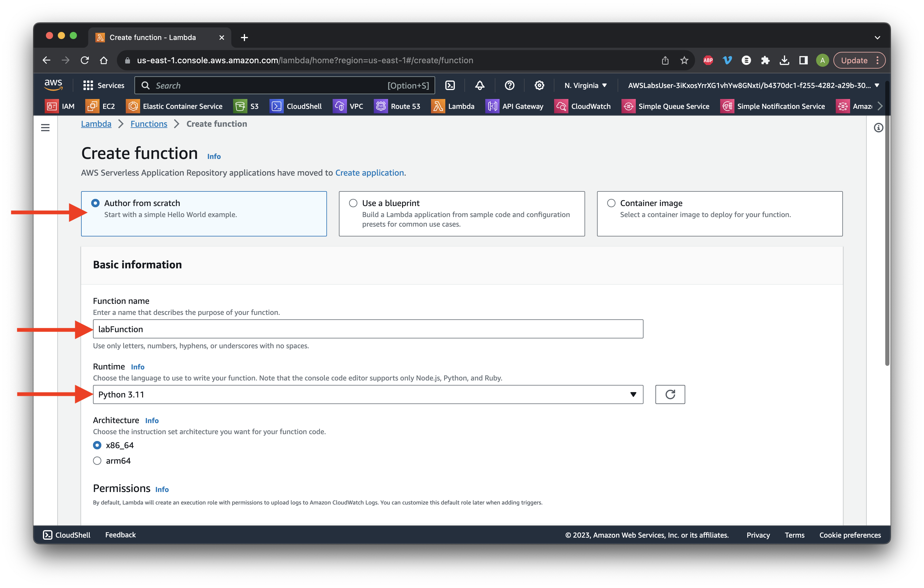Open the help question mark icon

coord(509,85)
